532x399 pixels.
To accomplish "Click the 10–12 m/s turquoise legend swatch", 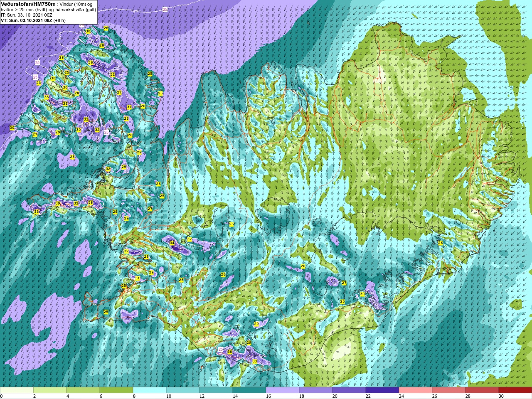I will (x=183, y=390).
